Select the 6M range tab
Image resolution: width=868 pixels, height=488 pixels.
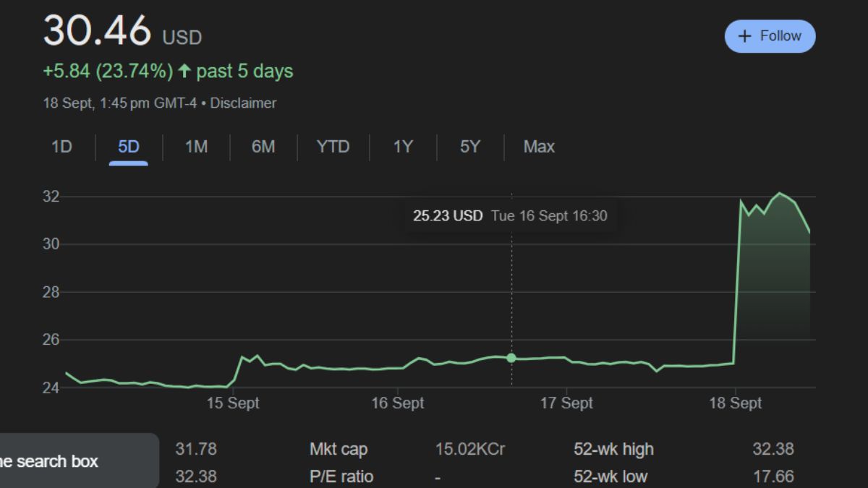pos(263,147)
